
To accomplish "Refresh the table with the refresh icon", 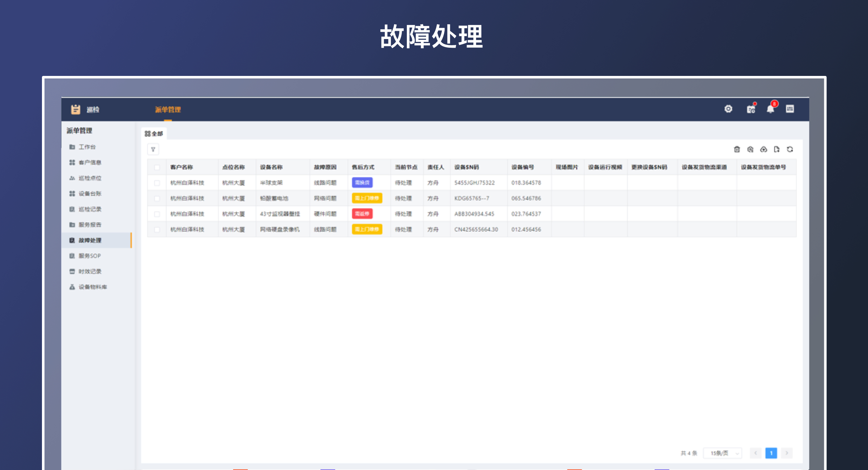I will pyautogui.click(x=790, y=149).
